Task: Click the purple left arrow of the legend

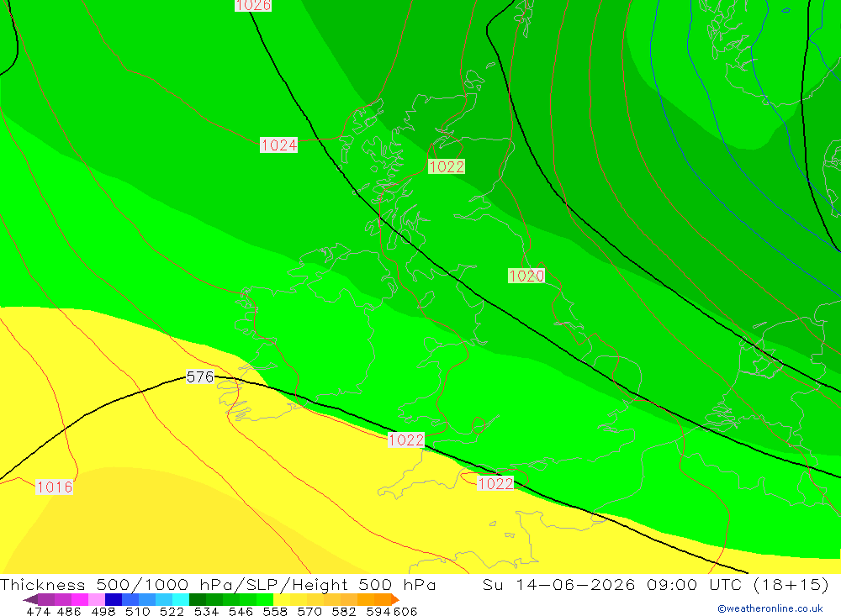Action: 30,599
